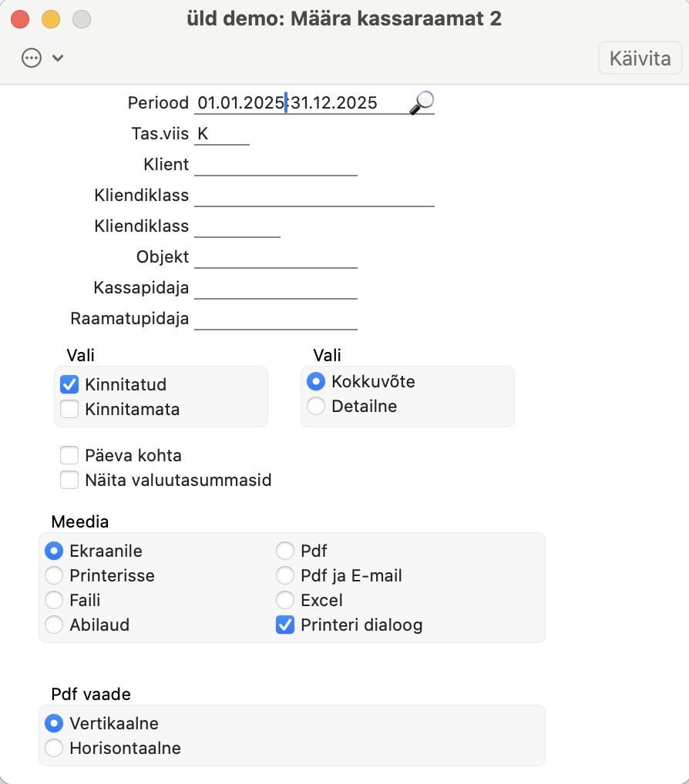Expand the chevron next to ellipsis icon

pyautogui.click(x=58, y=58)
